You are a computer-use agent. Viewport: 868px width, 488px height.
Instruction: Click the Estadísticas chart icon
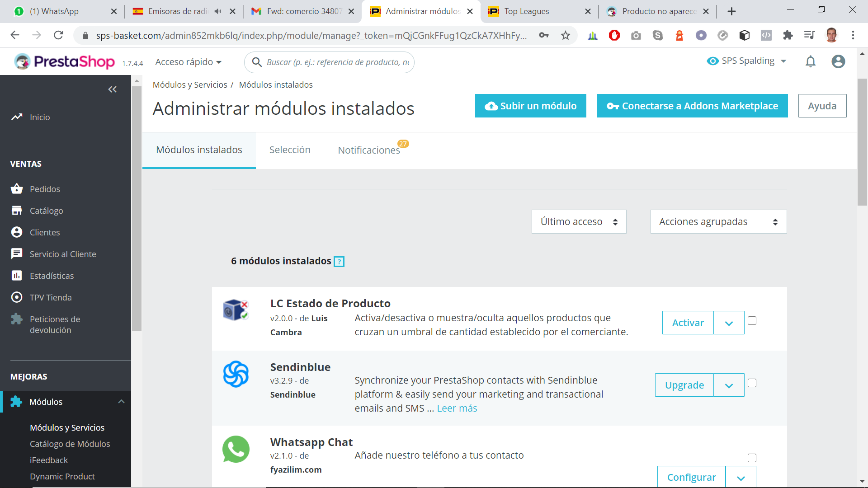pyautogui.click(x=17, y=276)
